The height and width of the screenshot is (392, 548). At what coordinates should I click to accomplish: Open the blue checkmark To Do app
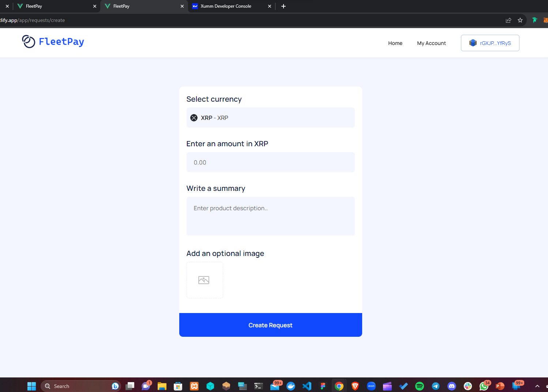[404, 386]
